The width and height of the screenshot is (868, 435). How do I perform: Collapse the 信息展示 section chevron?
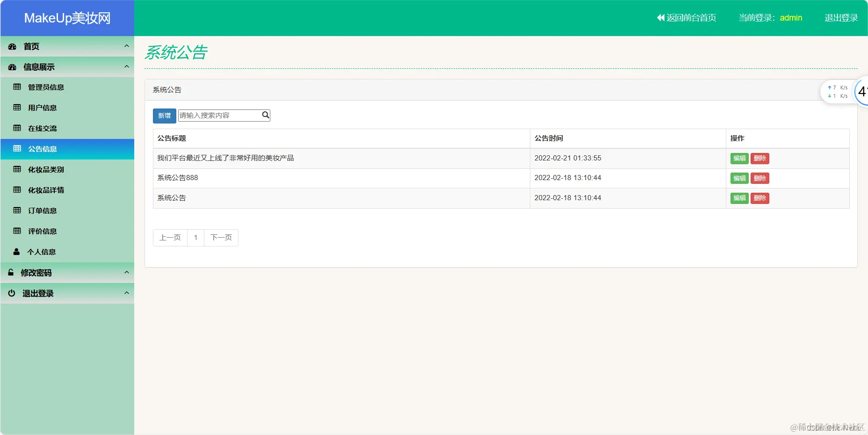pyautogui.click(x=126, y=66)
